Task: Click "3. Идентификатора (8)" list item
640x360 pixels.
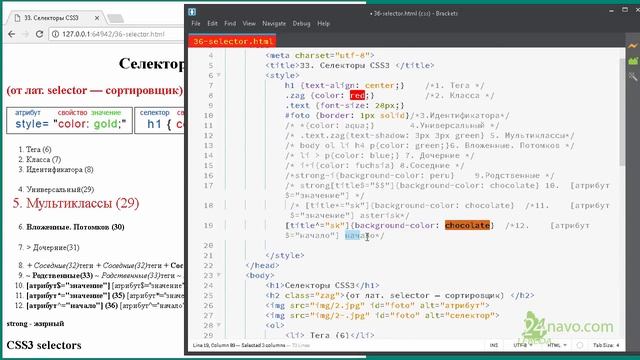Action: pyautogui.click(x=56, y=169)
